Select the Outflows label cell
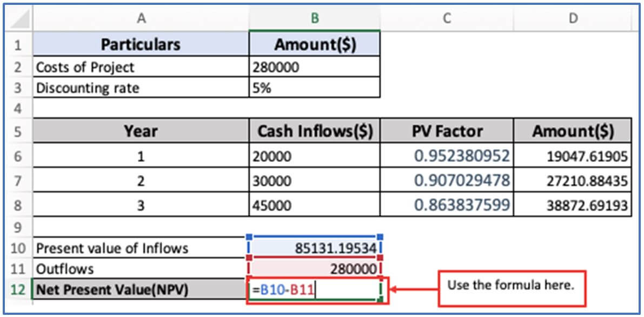The image size is (644, 317). (x=141, y=268)
